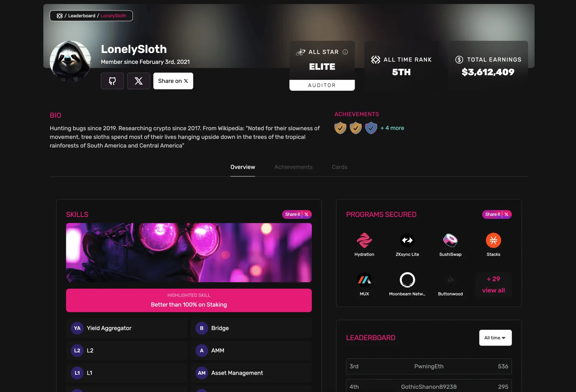
Task: Open the PwningEth leaderboard row
Action: point(429,366)
